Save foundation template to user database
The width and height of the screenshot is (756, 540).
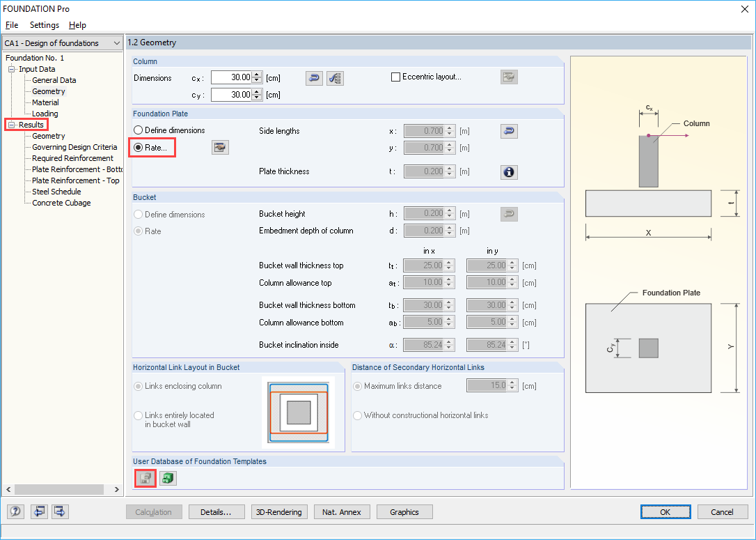(x=145, y=478)
